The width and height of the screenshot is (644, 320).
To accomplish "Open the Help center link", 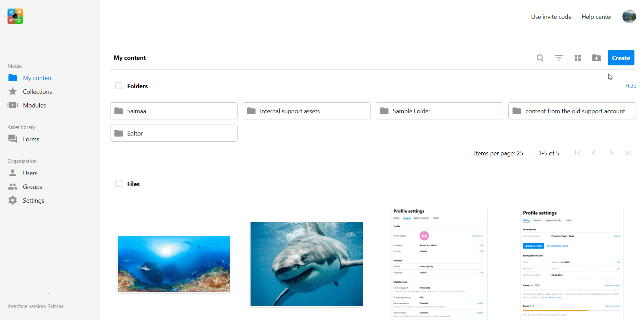I will point(597,17).
